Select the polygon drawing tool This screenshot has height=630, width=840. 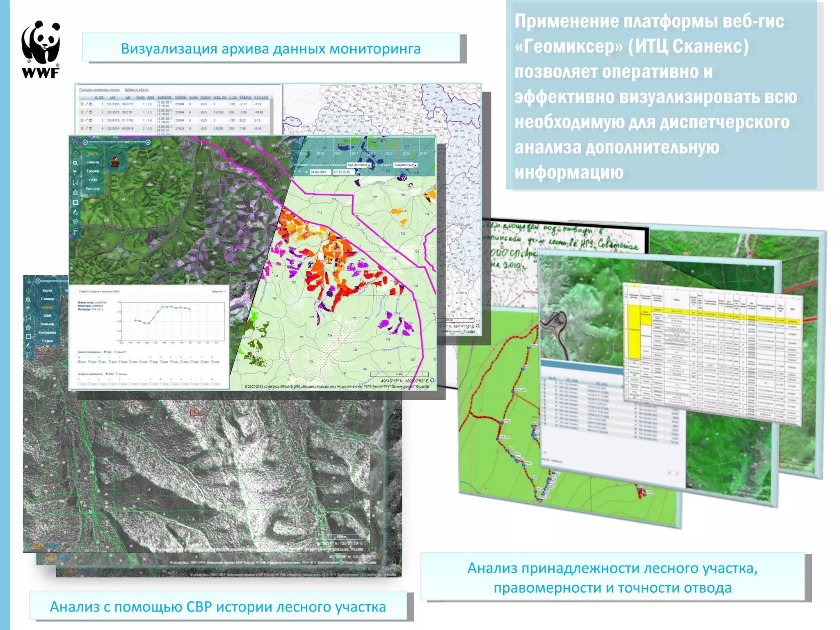(x=75, y=192)
